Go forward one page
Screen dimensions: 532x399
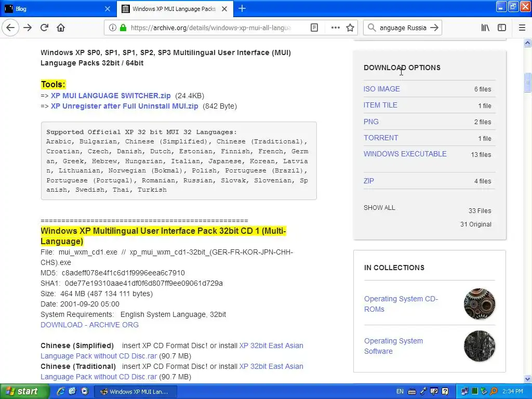pyautogui.click(x=28, y=28)
